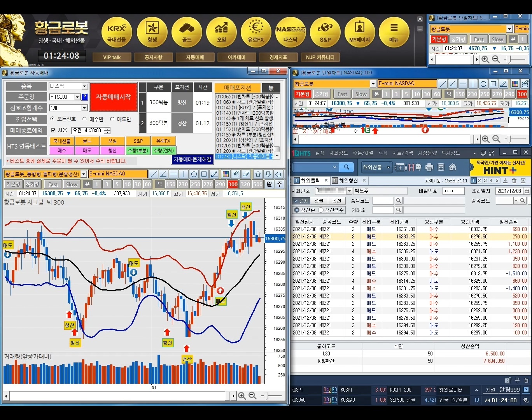Select rectangle draw tool in main chart
The height and width of the screenshot is (420, 532).
click(204, 174)
